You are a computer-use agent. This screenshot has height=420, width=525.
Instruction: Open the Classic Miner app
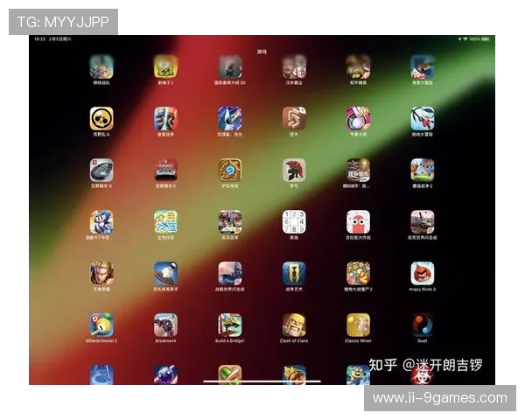coord(358,325)
